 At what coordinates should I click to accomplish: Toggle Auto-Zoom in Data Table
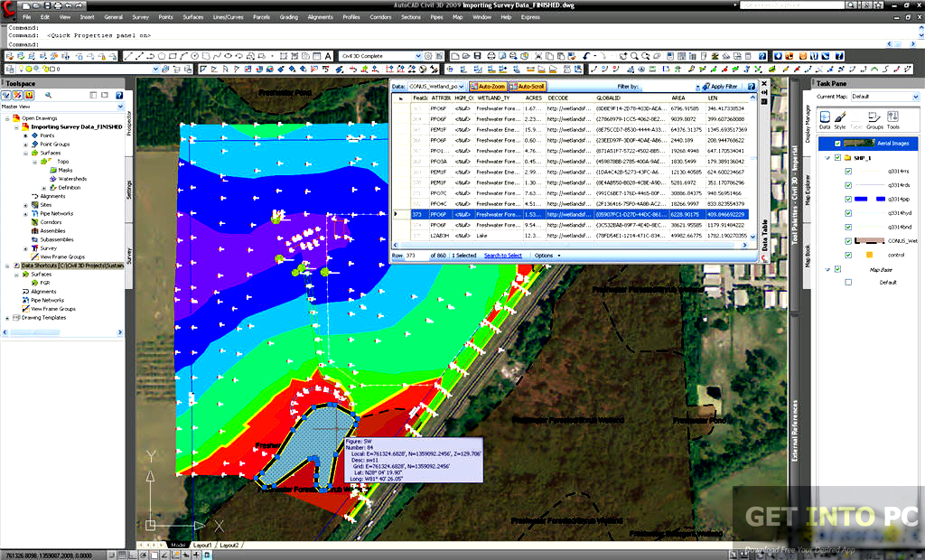click(x=487, y=86)
